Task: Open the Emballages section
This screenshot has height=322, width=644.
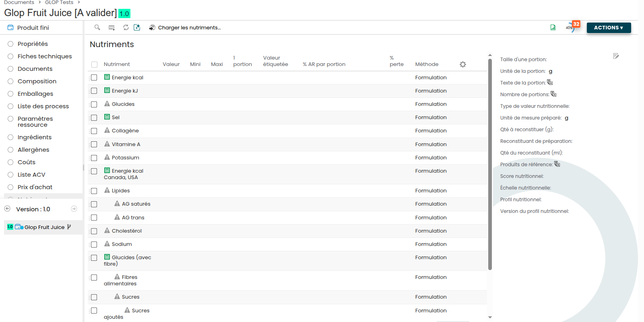Action: click(35, 94)
